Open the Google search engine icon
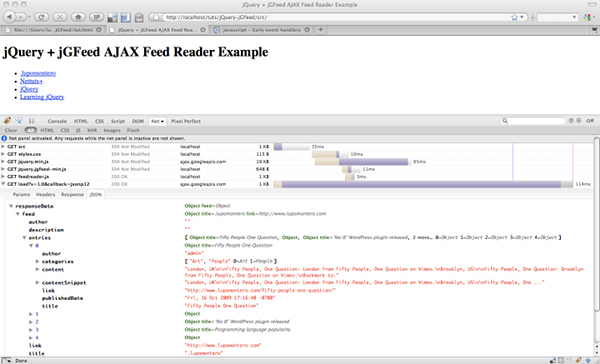This screenshot has height=364, width=600. (587, 17)
